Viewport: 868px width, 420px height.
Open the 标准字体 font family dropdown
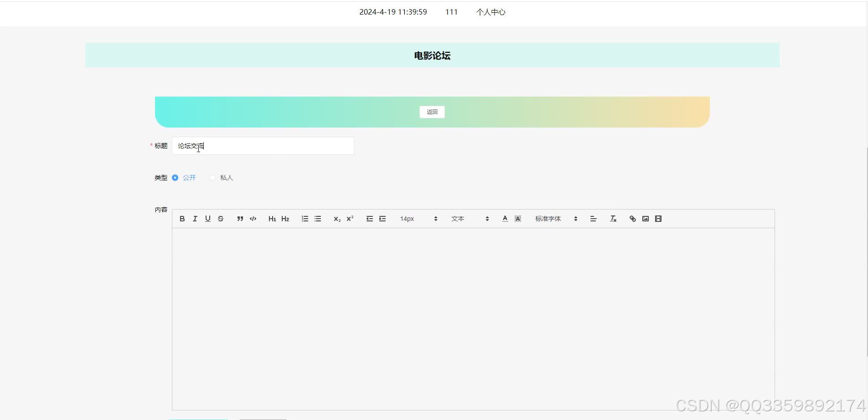(556, 219)
